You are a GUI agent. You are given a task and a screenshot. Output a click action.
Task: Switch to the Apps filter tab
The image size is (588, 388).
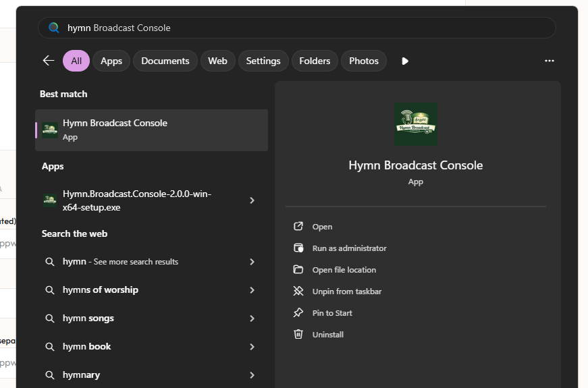(x=111, y=61)
